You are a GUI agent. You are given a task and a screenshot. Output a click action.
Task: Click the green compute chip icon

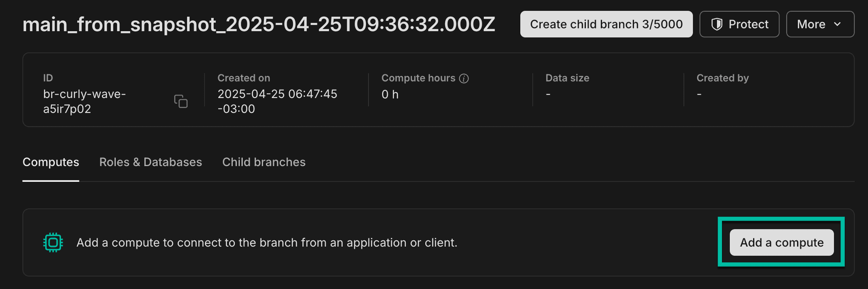[53, 242]
